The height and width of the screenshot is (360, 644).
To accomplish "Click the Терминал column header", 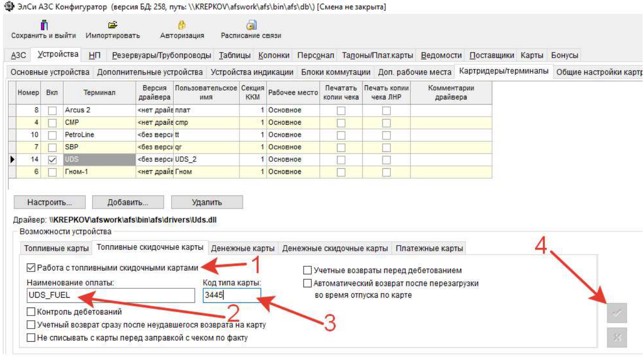I will click(x=99, y=93).
